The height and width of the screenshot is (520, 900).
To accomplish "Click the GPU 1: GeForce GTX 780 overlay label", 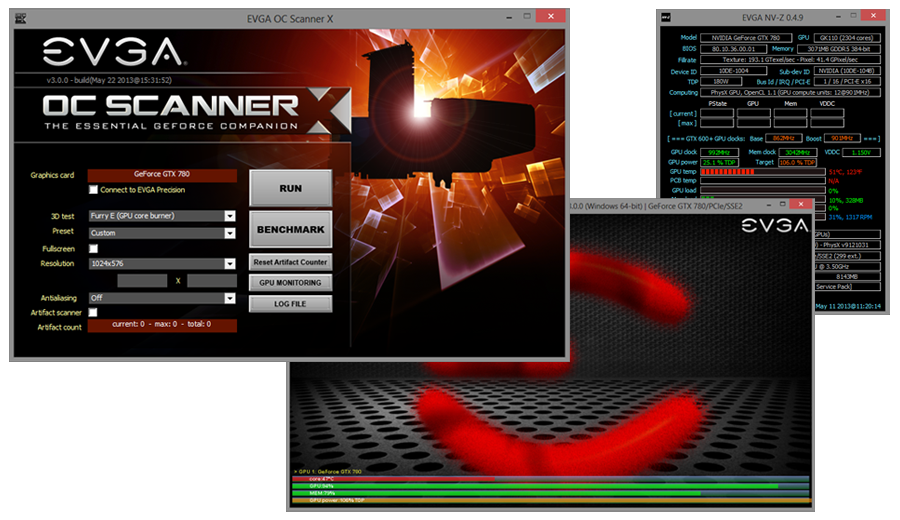I will point(328,471).
